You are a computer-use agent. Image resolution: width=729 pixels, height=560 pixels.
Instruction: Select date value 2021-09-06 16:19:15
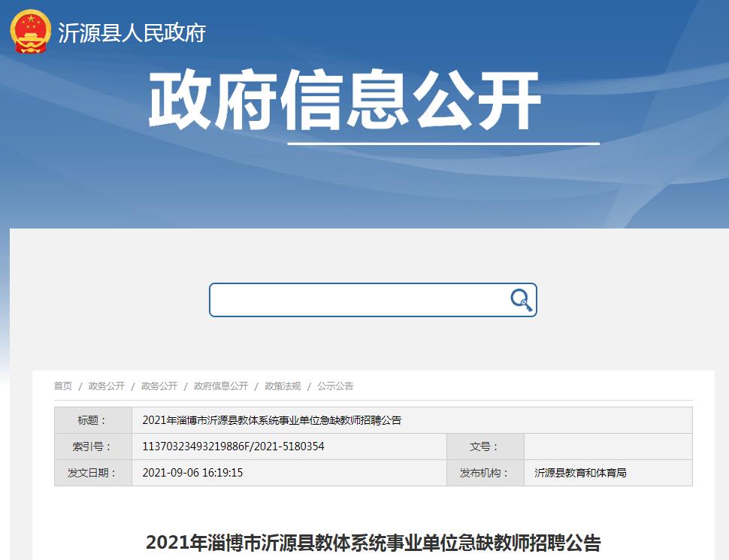click(192, 473)
